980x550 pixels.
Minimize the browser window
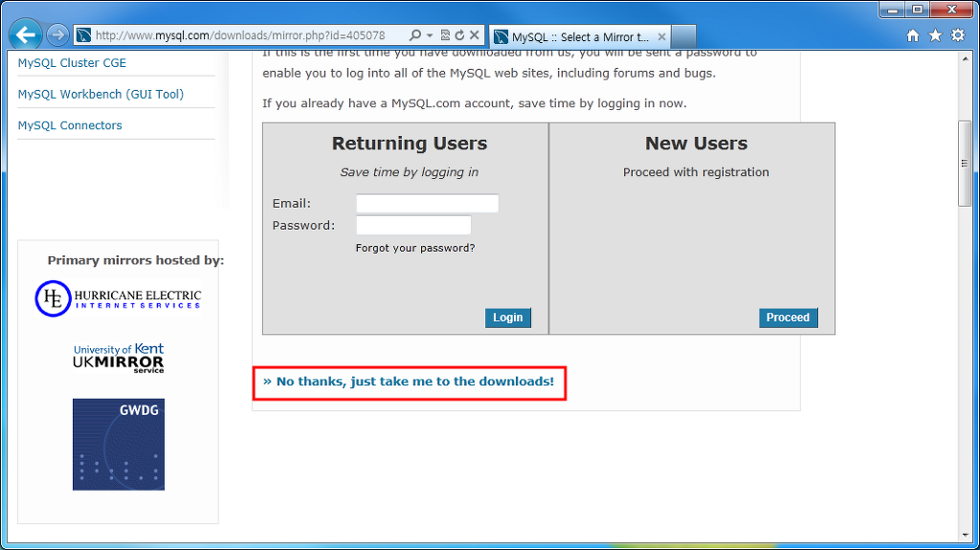pos(892,10)
